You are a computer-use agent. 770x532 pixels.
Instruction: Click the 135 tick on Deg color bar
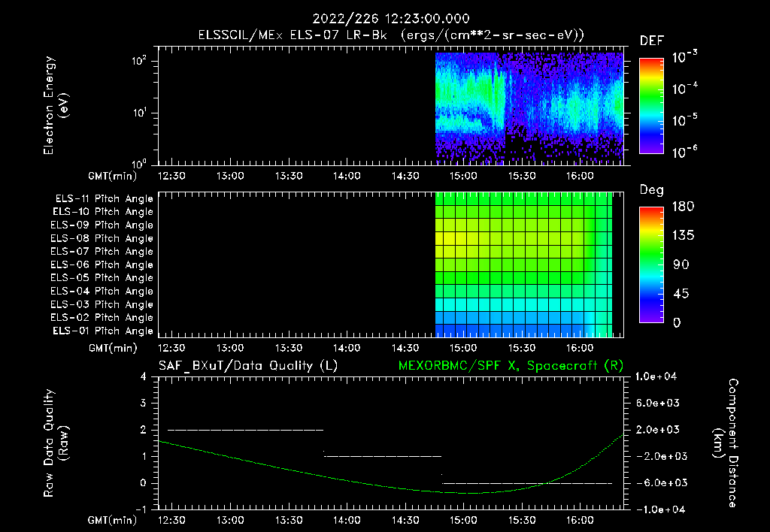point(683,236)
